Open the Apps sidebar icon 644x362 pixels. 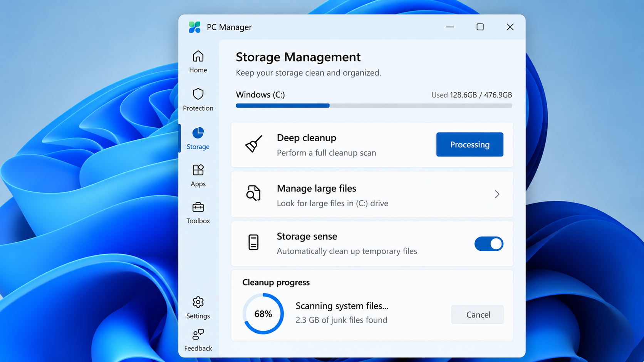click(x=198, y=170)
